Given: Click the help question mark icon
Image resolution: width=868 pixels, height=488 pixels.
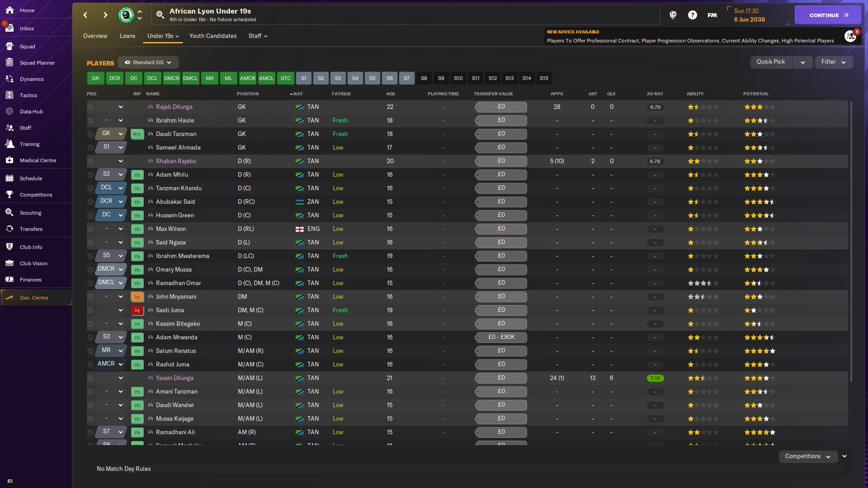Looking at the screenshot, I should [x=692, y=15].
